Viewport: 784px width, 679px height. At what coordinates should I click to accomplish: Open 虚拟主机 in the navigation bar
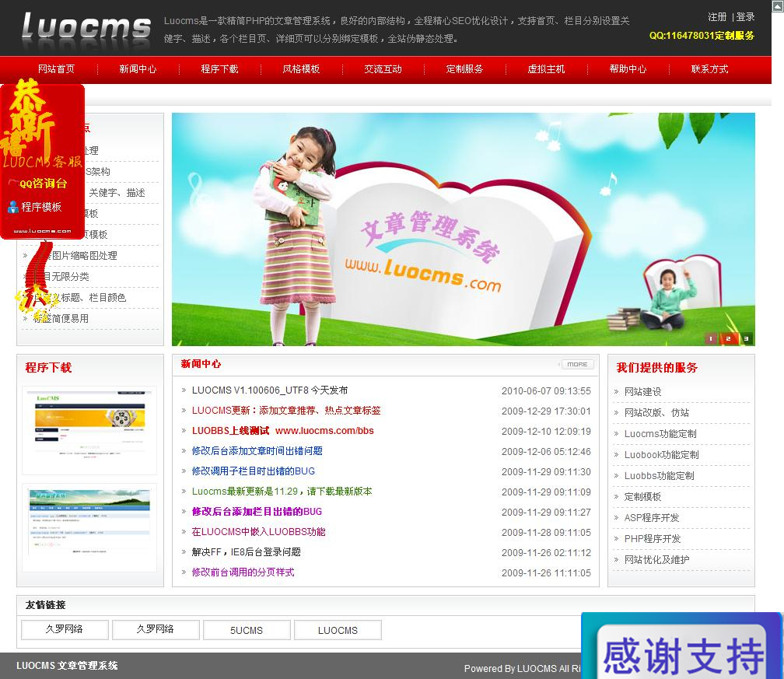point(546,69)
